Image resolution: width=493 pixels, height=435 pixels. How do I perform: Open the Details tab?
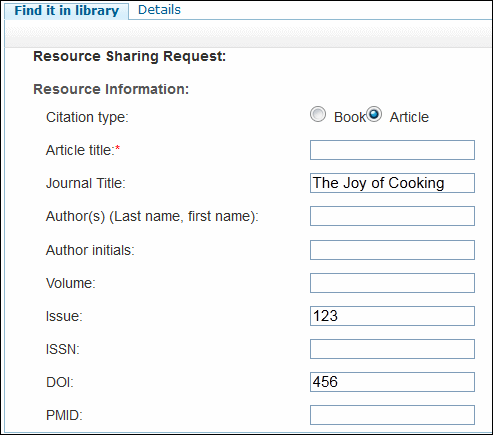159,10
